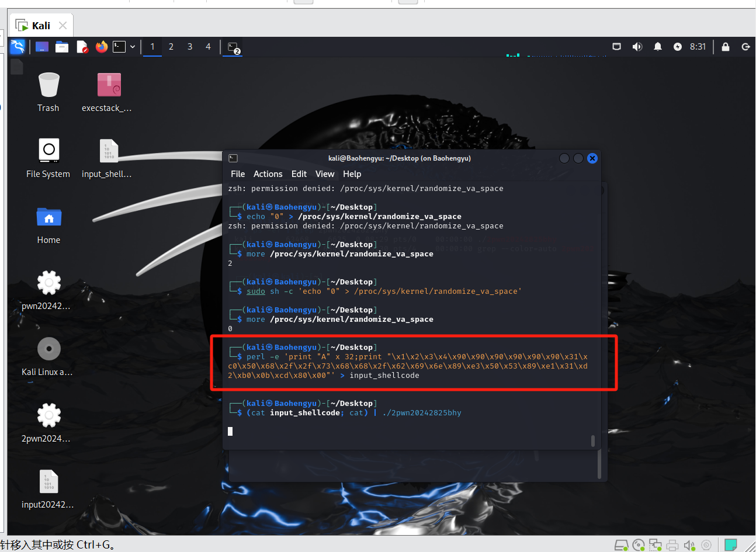The width and height of the screenshot is (756, 552).
Task: Open the volume control in panel
Action: point(637,47)
